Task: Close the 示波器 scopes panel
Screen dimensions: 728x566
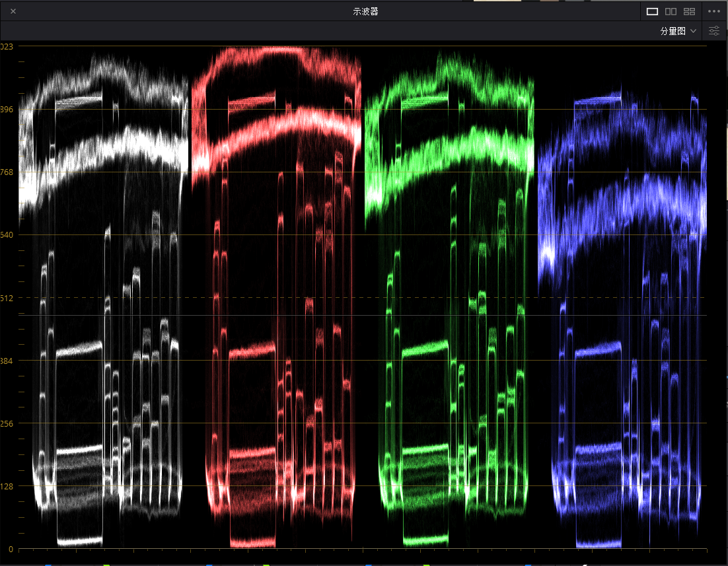Action: coord(13,11)
